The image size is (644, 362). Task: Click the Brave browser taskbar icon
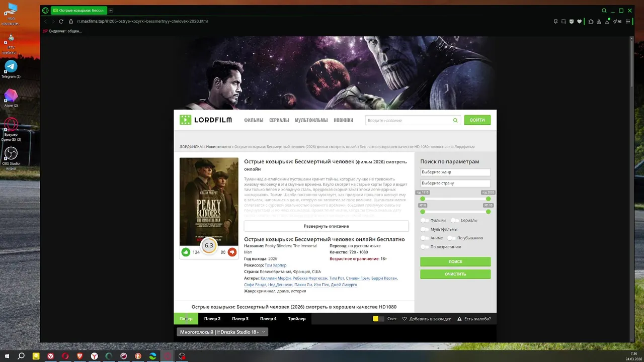[x=80, y=356]
